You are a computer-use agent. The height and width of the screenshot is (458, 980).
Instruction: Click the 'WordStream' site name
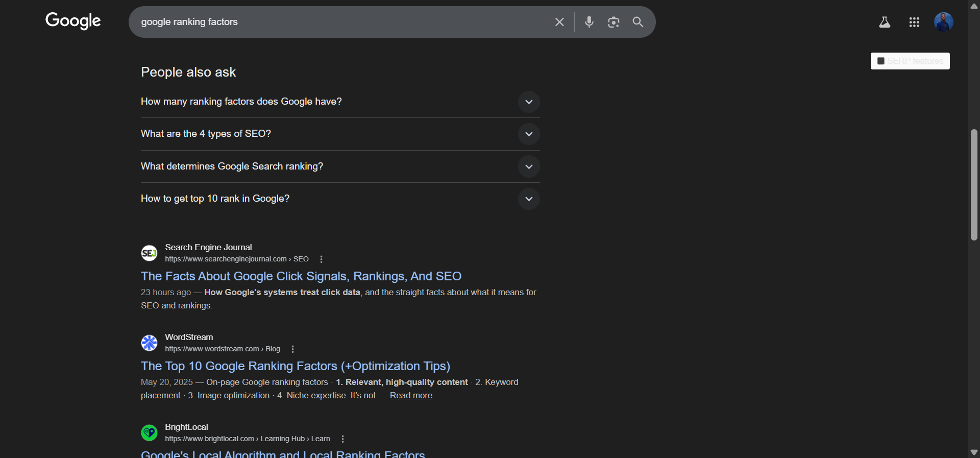pyautogui.click(x=189, y=338)
